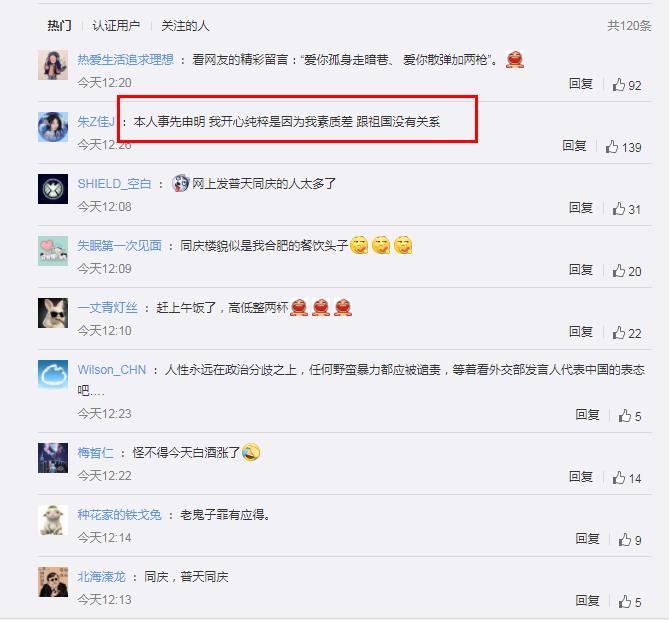Open 北海滦龙's profile avatar
This screenshot has height=620, width=669.
click(x=53, y=582)
